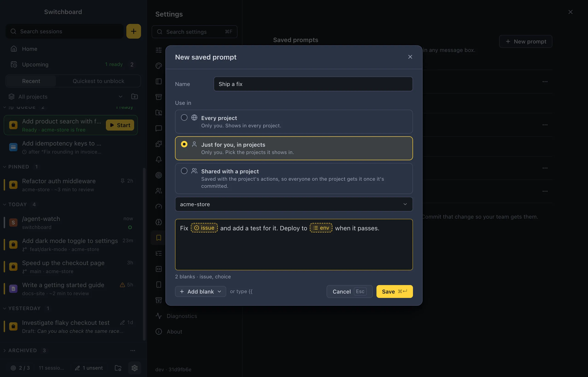Open the concentric target settings icon

coord(159,175)
